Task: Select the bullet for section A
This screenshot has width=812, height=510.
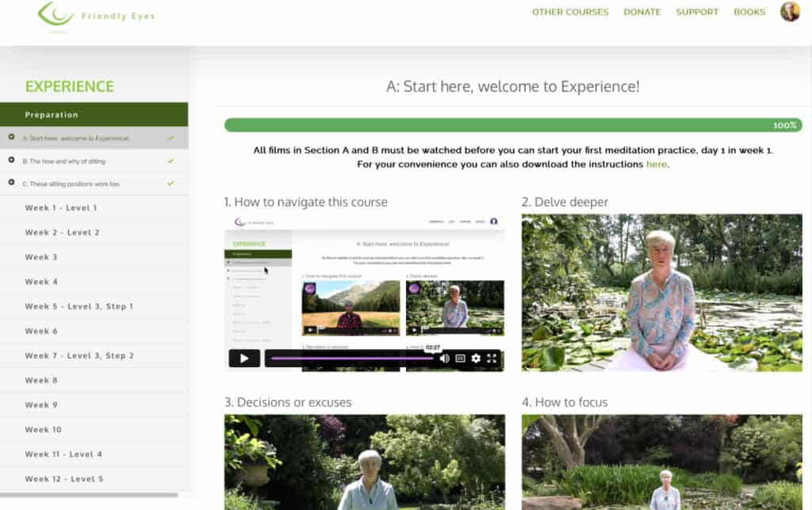Action: pos(11,136)
